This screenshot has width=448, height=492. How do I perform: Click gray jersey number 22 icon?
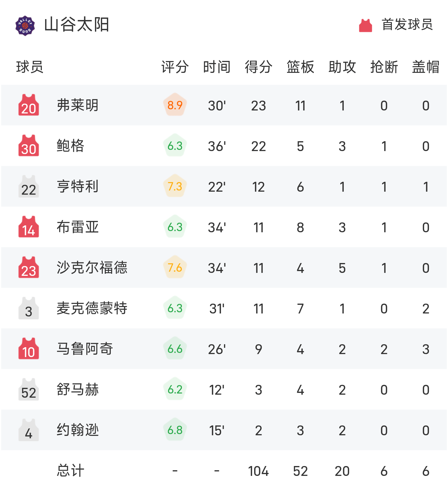point(29,186)
